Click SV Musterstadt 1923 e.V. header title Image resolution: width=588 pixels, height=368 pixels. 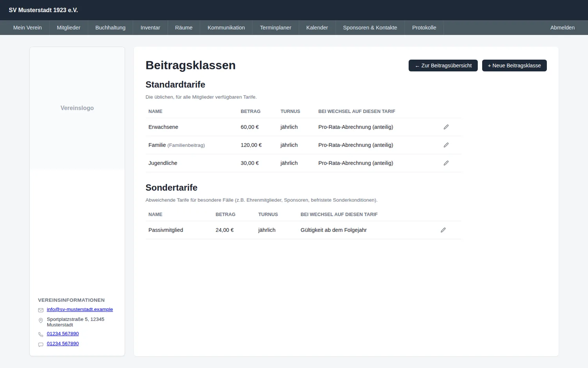pyautogui.click(x=43, y=10)
